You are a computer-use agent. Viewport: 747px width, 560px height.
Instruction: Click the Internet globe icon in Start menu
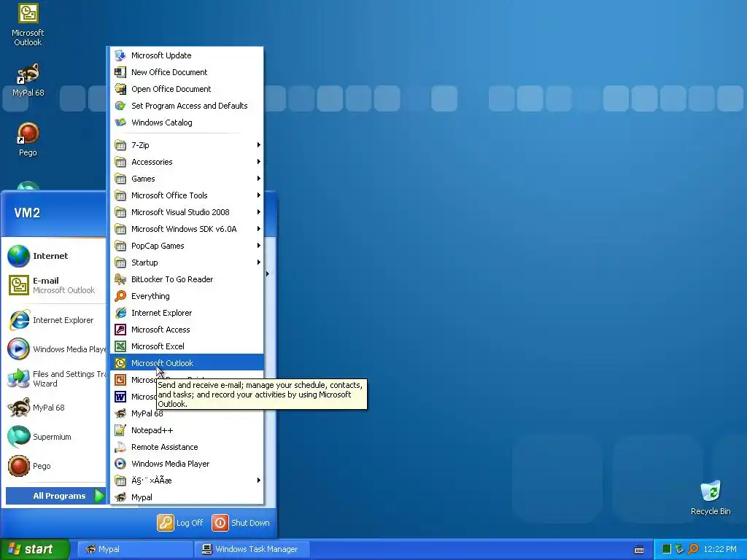[x=18, y=256]
